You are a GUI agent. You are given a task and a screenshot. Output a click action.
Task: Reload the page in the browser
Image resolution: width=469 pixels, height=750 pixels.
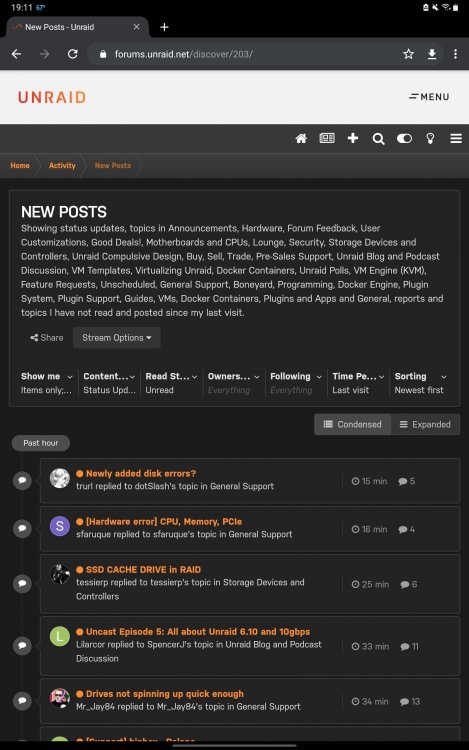coord(73,54)
